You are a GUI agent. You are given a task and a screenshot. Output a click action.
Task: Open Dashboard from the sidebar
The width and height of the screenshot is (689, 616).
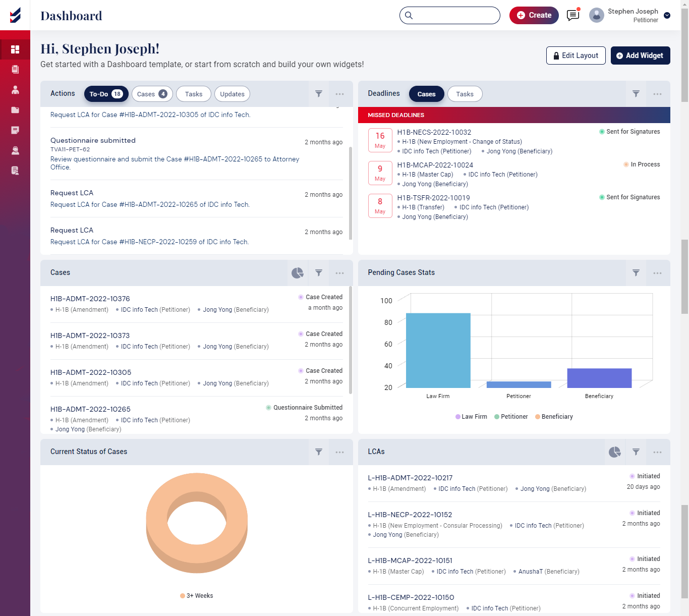pyautogui.click(x=15, y=49)
